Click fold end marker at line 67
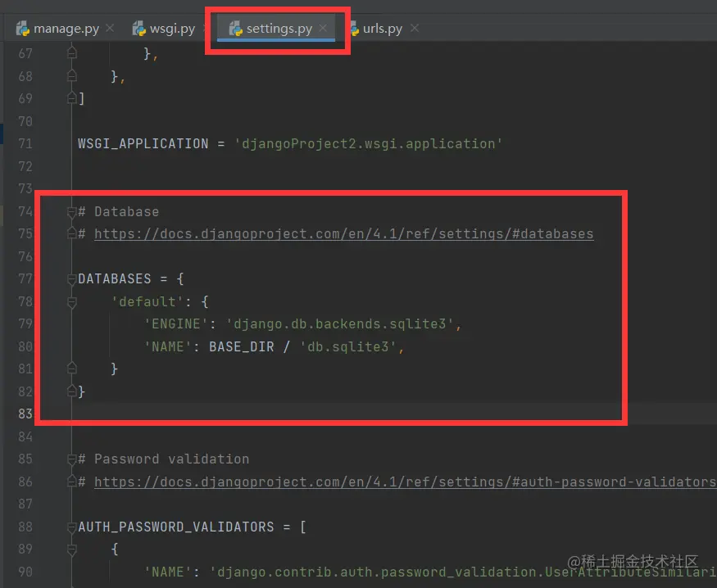 [x=72, y=53]
